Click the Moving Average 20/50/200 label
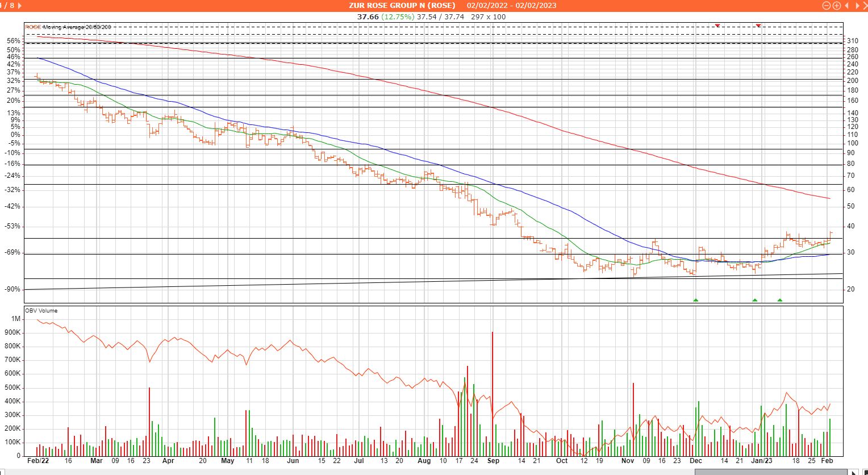The height and width of the screenshot is (475, 868). [77, 27]
